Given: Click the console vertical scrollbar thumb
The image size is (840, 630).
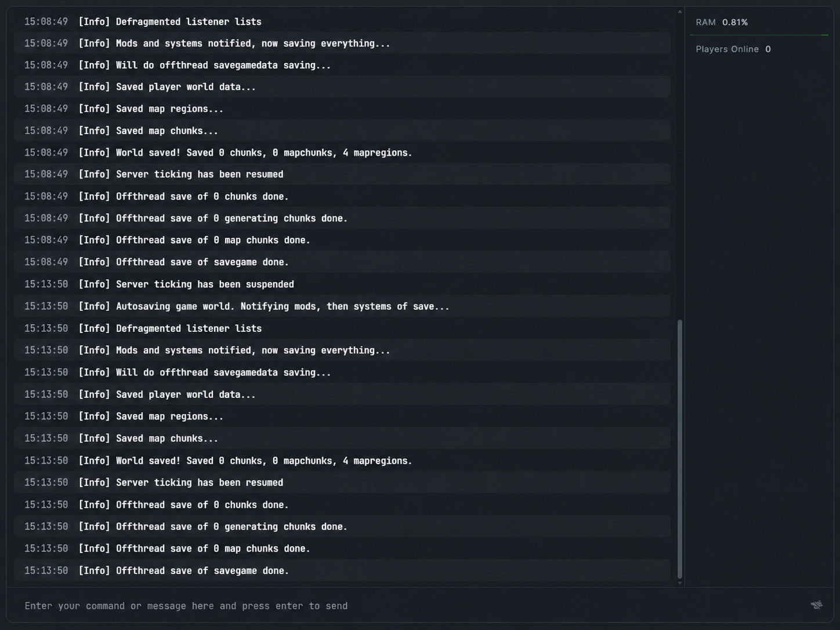Looking at the screenshot, I should coord(679,449).
